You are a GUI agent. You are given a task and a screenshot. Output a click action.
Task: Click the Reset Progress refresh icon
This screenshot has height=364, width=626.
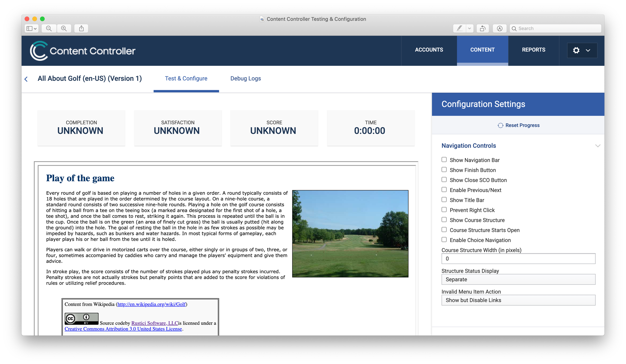coord(500,125)
